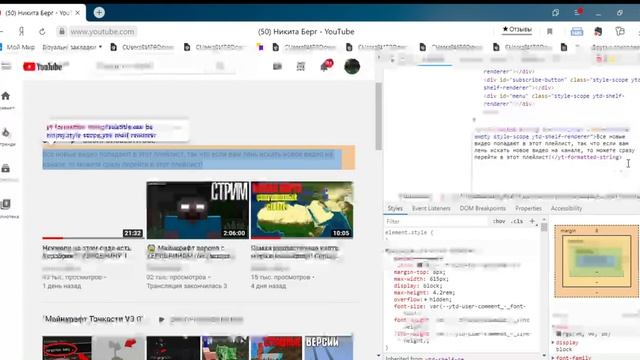Click the element.style rule header
Image resolution: width=640 pixels, height=360 pixels.
pos(409,232)
